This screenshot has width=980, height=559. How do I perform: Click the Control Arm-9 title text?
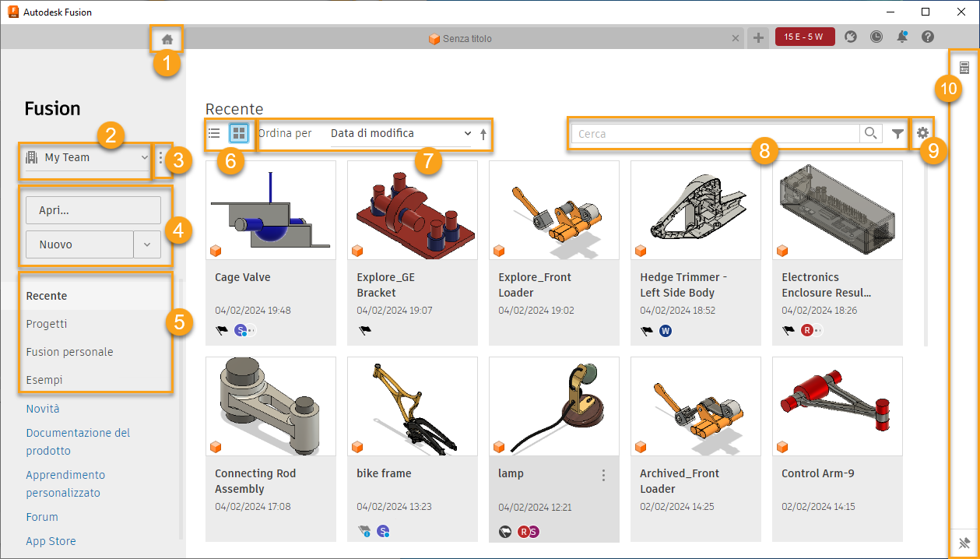[x=818, y=473]
